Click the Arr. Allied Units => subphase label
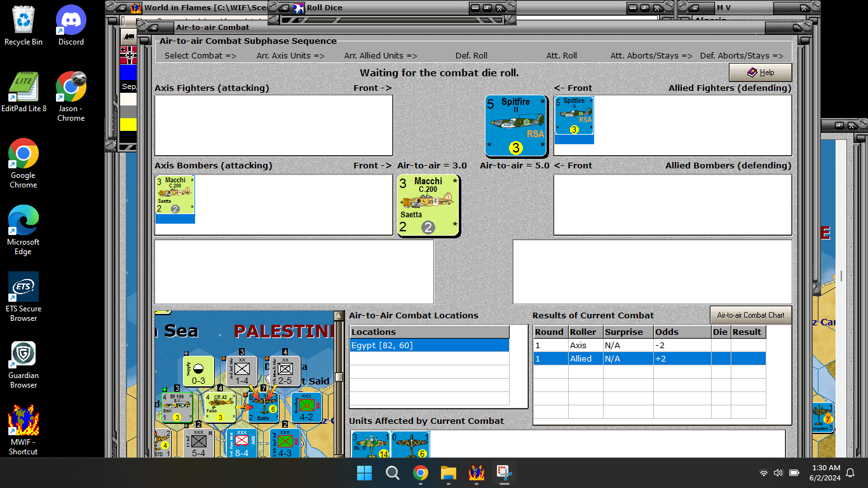This screenshot has width=868, height=488. (381, 56)
